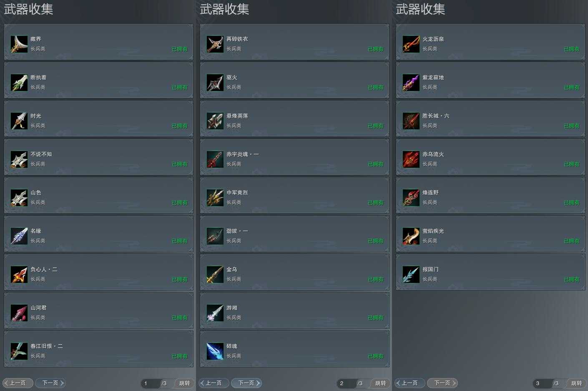The height and width of the screenshot is (391, 588).
Task: Click the 驱火 weapon icon
Action: pos(215,83)
